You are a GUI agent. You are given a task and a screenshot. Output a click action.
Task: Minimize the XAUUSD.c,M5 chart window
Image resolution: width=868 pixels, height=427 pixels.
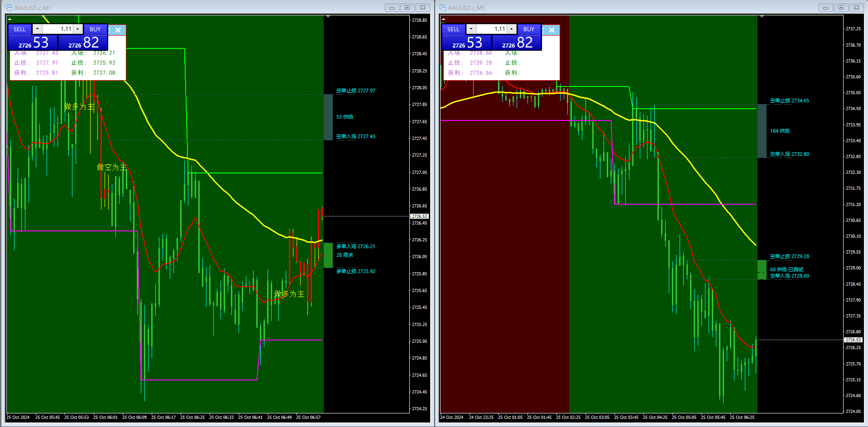pyautogui.click(x=825, y=8)
